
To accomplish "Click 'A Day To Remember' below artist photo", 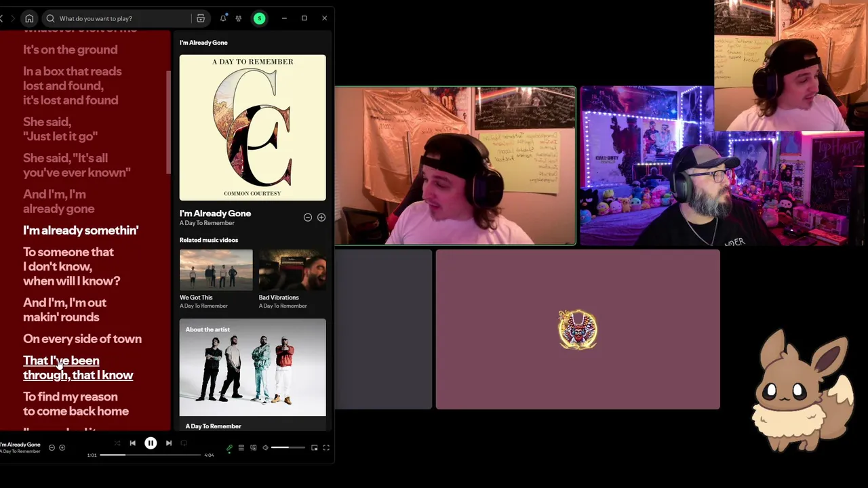I will 213,426.
